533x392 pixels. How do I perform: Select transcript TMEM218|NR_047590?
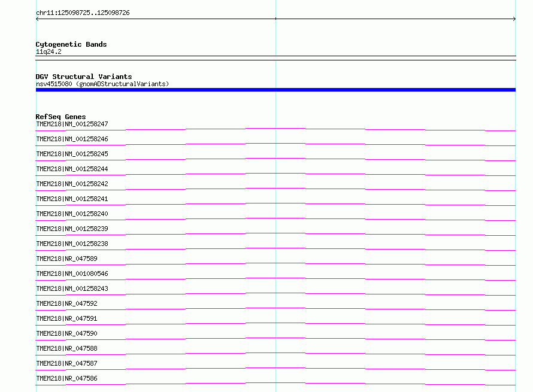pyautogui.click(x=66, y=333)
